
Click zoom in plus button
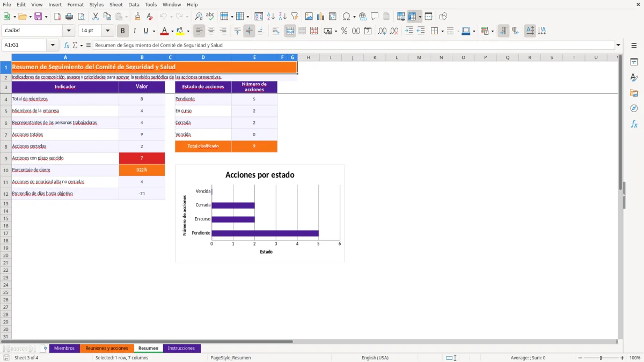(623, 358)
